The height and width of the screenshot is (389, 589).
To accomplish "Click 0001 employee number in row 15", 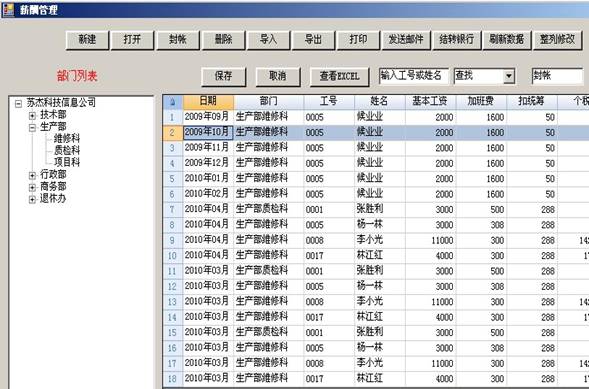I will [x=329, y=332].
